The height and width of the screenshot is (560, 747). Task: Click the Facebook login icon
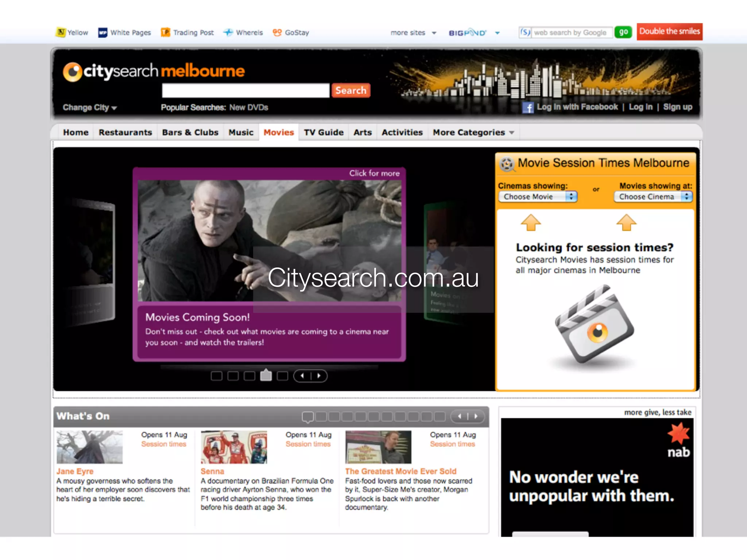pos(528,108)
